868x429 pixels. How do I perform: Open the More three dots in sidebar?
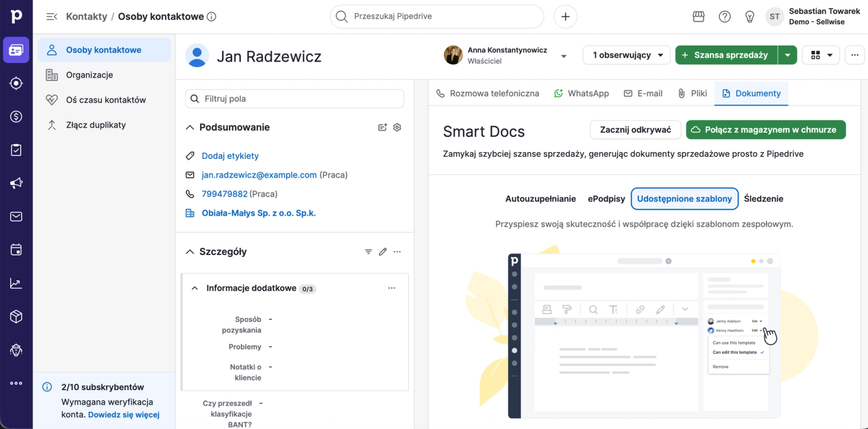coord(16,383)
